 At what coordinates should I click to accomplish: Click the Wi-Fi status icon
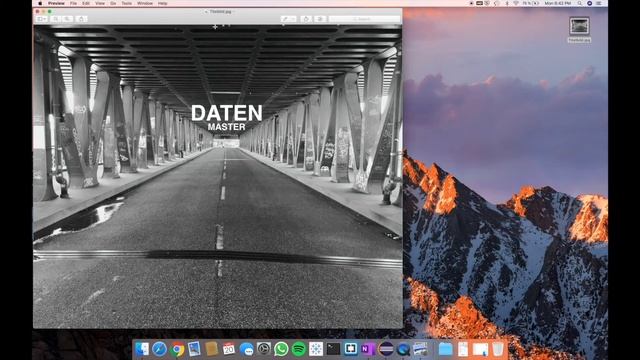pos(516,3)
